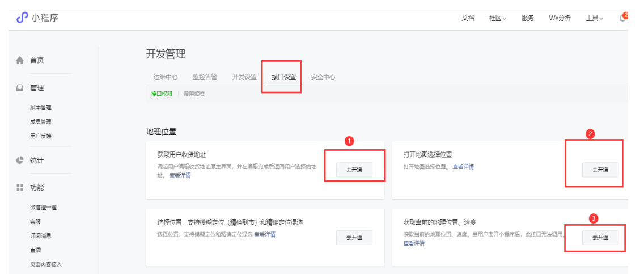The height and width of the screenshot is (274, 644).
Task: Click the 功能 grid icon
Action: click(20, 187)
